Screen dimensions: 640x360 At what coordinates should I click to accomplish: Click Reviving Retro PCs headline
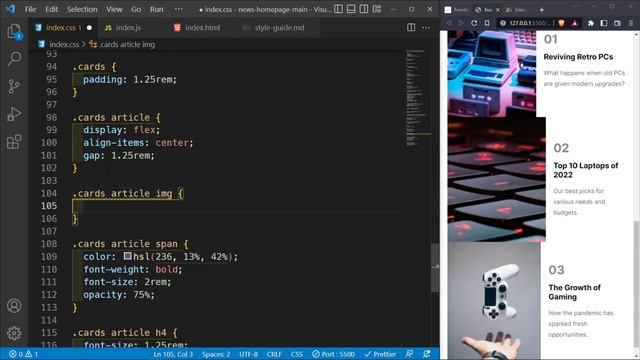pyautogui.click(x=578, y=57)
